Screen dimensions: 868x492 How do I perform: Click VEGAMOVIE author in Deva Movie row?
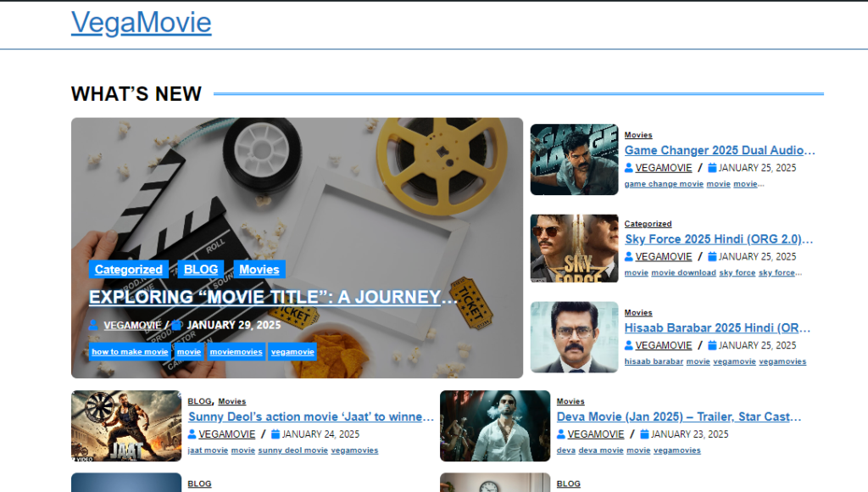click(596, 434)
